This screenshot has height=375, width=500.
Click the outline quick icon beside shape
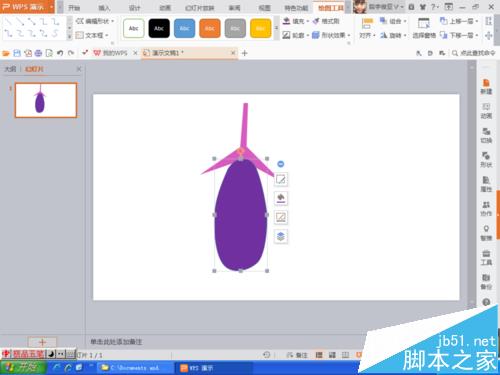pyautogui.click(x=281, y=217)
